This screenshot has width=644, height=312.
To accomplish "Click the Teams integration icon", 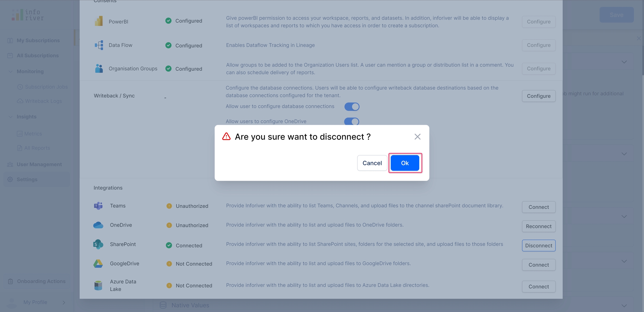I will coord(98,206).
